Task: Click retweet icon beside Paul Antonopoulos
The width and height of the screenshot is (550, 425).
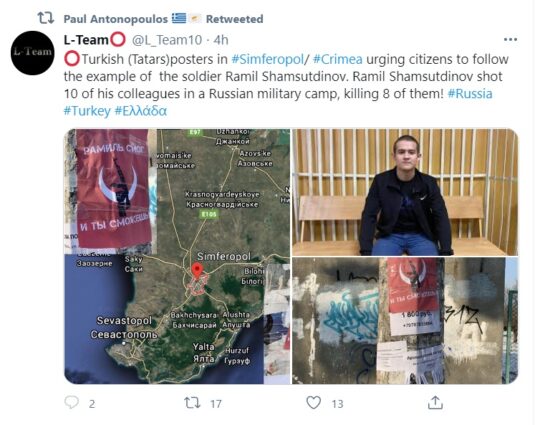Action: tap(46, 18)
